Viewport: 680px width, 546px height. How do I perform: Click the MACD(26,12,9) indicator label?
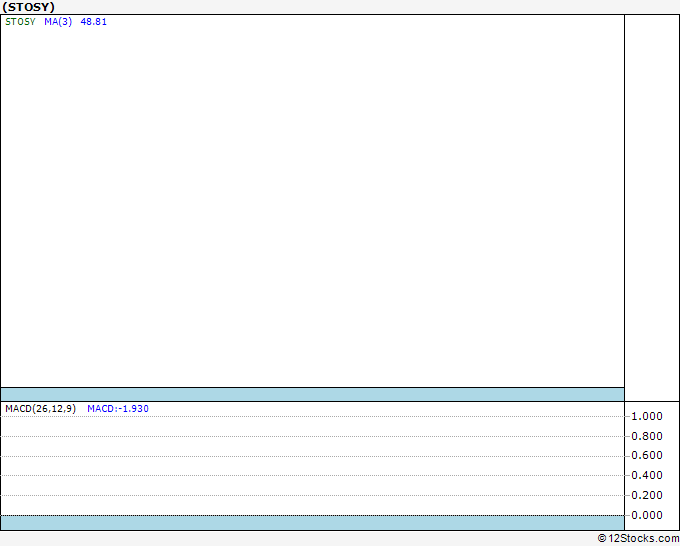[40, 409]
